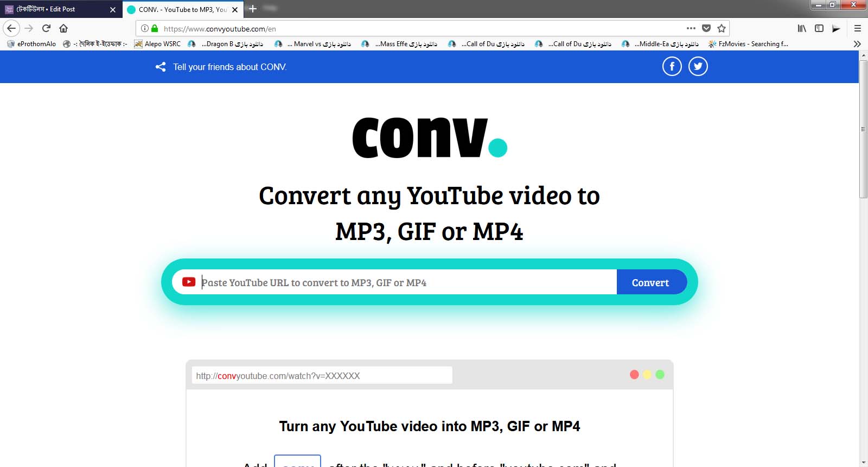Go back to the previous page

tap(11, 28)
